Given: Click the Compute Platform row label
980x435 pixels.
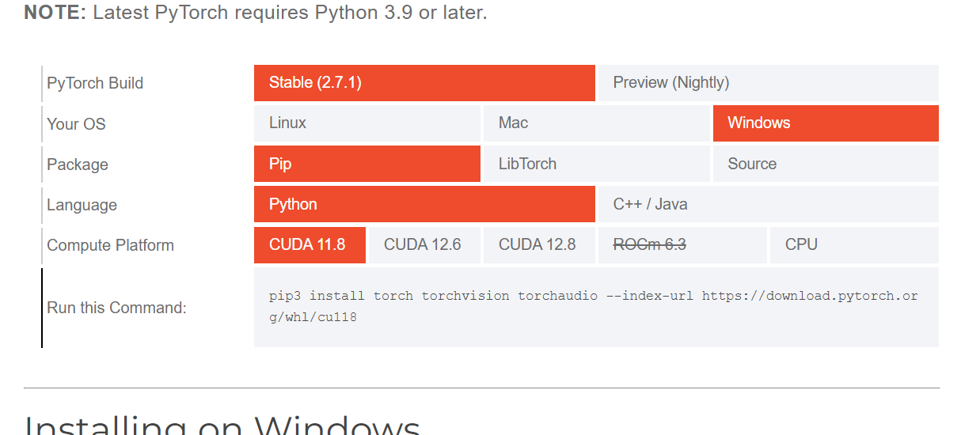Looking at the screenshot, I should pyautogui.click(x=110, y=245).
